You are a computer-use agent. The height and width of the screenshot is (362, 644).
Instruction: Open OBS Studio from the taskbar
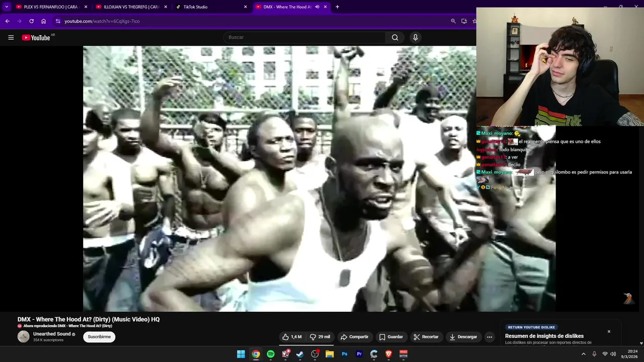315,354
